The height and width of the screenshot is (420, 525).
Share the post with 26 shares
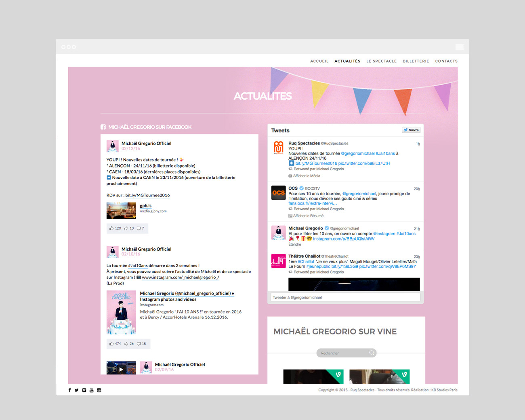tap(129, 344)
